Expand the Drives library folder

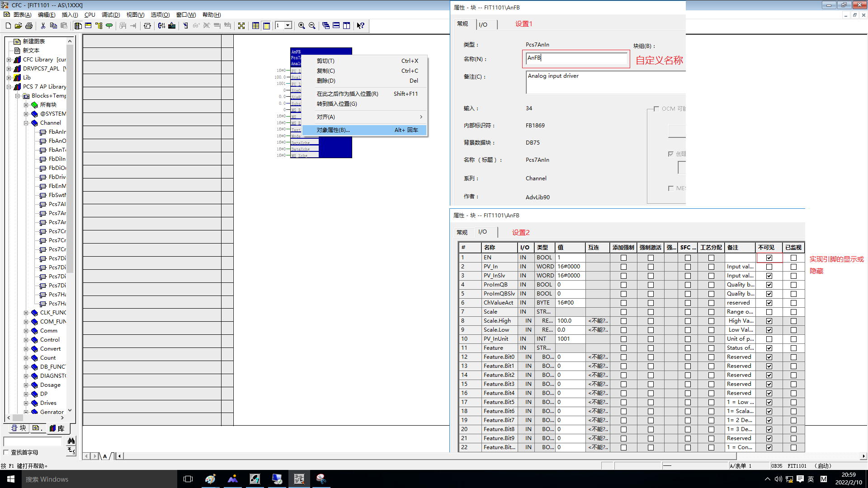[x=26, y=403]
